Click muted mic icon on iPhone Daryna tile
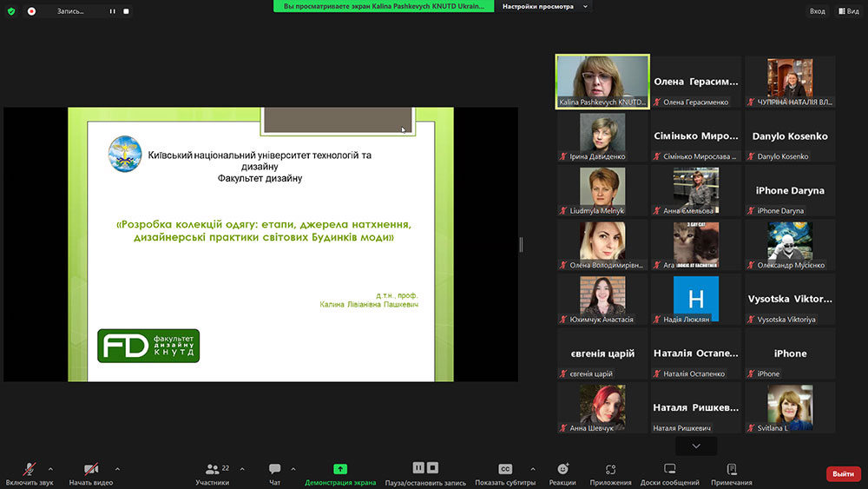 (751, 211)
